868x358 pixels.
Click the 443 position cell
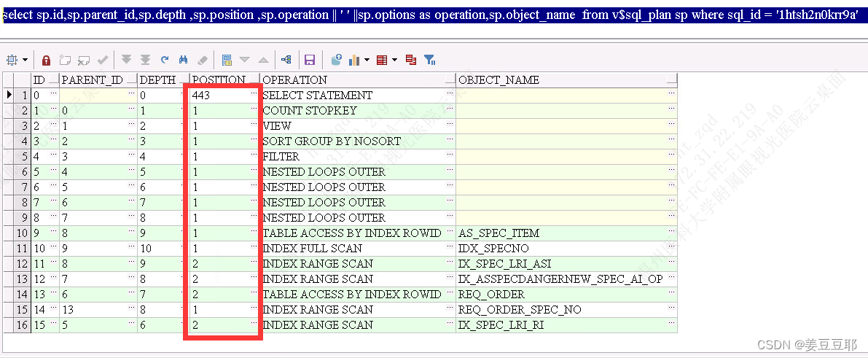pyautogui.click(x=225, y=96)
